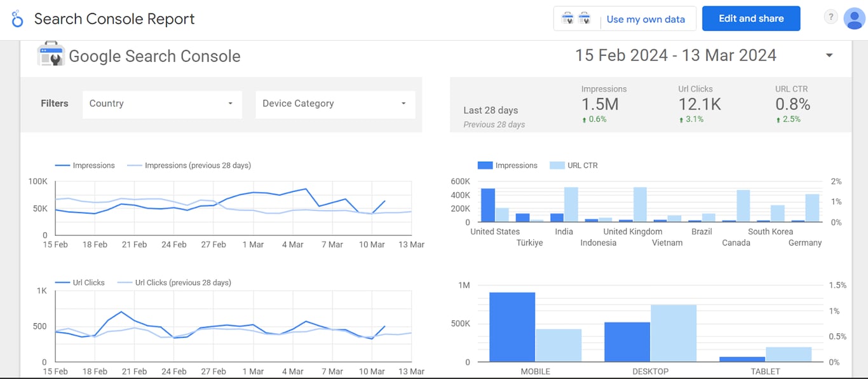The width and height of the screenshot is (868, 379).
Task: Expand the date range picker arrow
Action: click(x=829, y=55)
